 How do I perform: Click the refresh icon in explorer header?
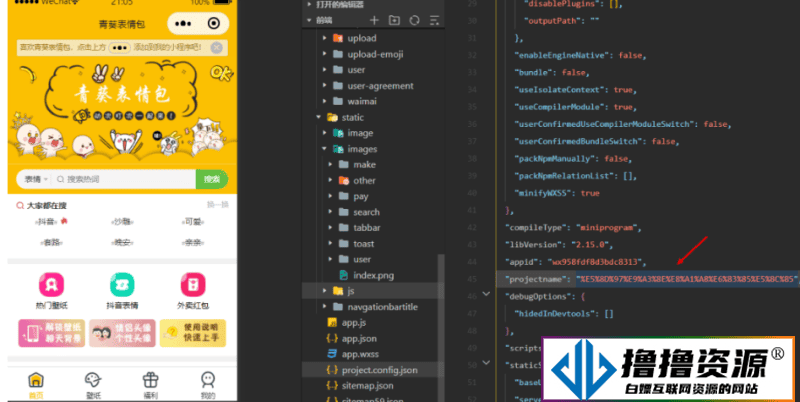pos(414,20)
